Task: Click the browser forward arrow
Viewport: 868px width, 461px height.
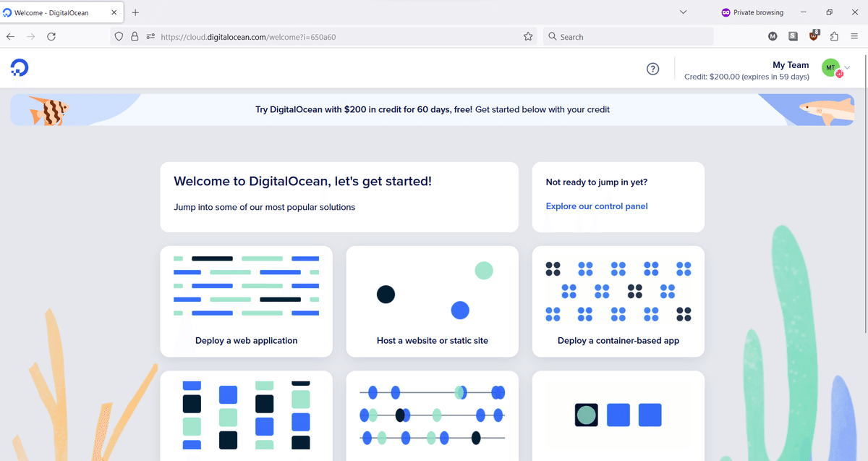Action: coord(30,36)
